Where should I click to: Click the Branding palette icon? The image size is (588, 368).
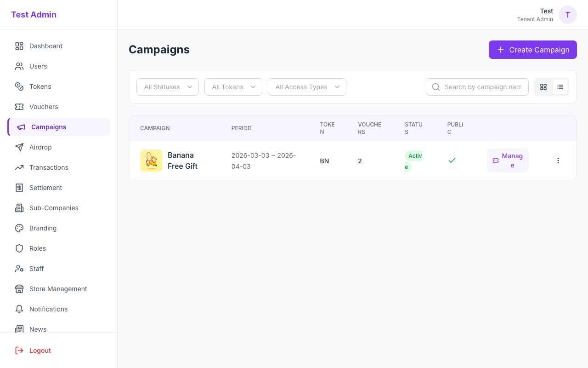click(19, 228)
